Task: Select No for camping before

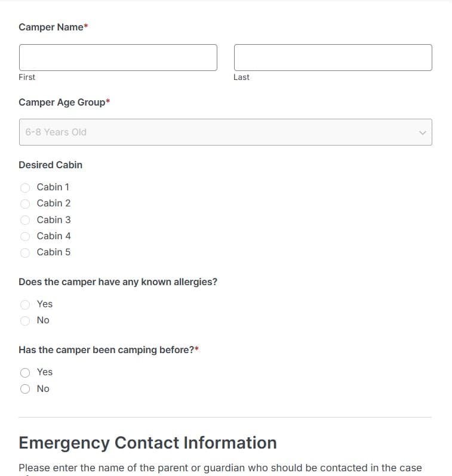Action: 25,389
